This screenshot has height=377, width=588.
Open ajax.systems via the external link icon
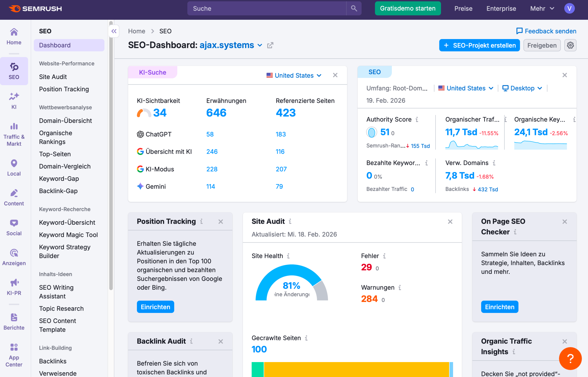coord(270,45)
